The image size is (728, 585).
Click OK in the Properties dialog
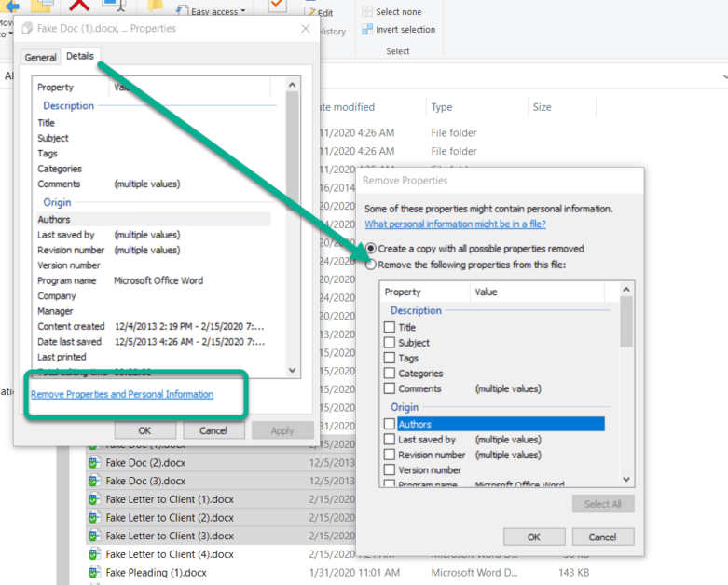click(x=144, y=430)
